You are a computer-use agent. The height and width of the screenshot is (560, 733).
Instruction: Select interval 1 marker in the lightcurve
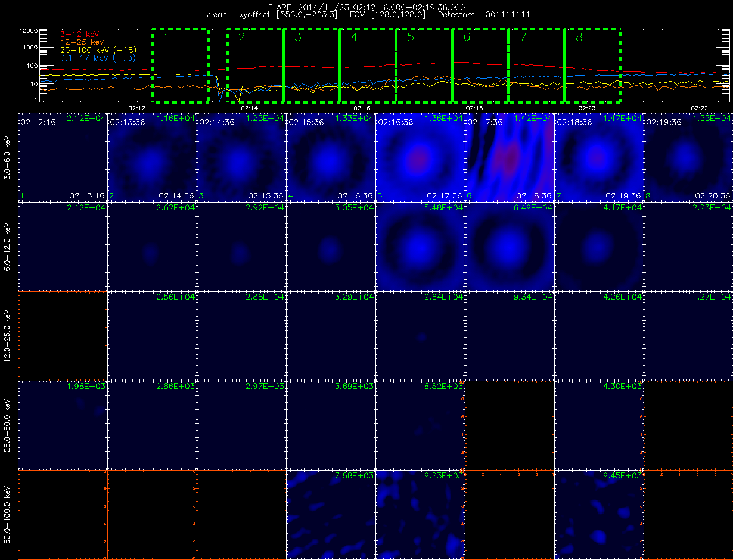(x=167, y=37)
